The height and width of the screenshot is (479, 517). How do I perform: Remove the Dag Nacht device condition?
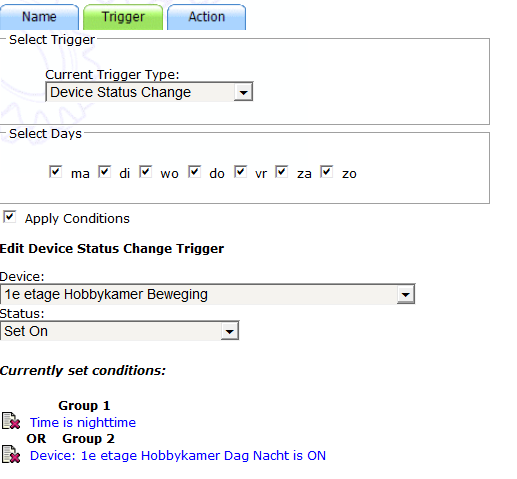11,454
